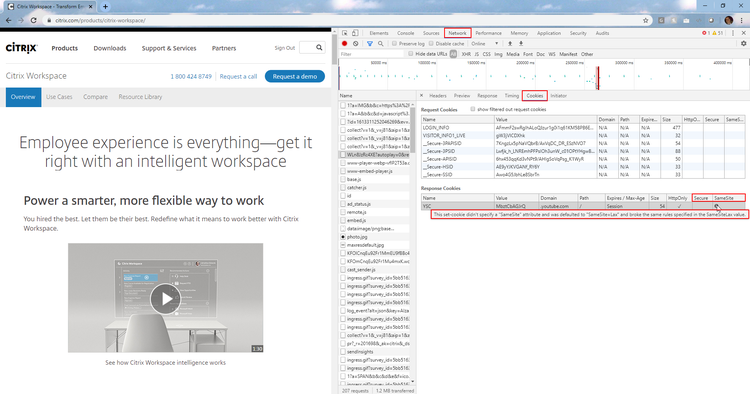
Task: Check the box next to sendinsights request
Action: (x=343, y=352)
